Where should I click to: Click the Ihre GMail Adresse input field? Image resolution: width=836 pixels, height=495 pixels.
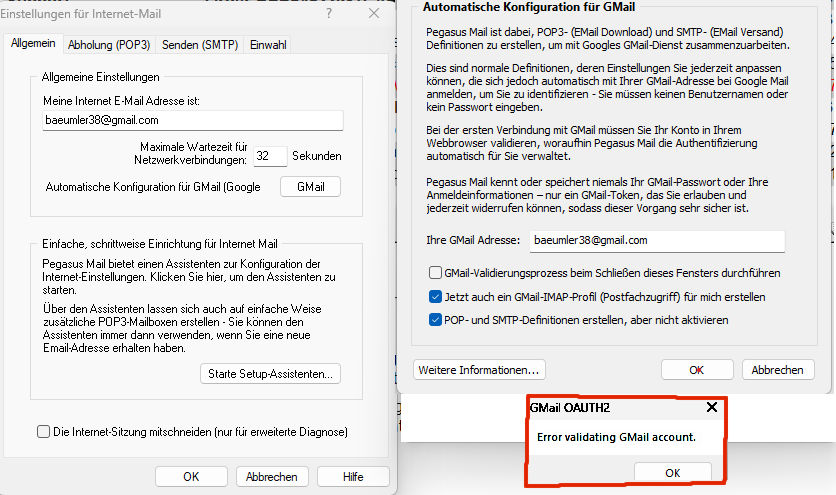click(x=655, y=241)
